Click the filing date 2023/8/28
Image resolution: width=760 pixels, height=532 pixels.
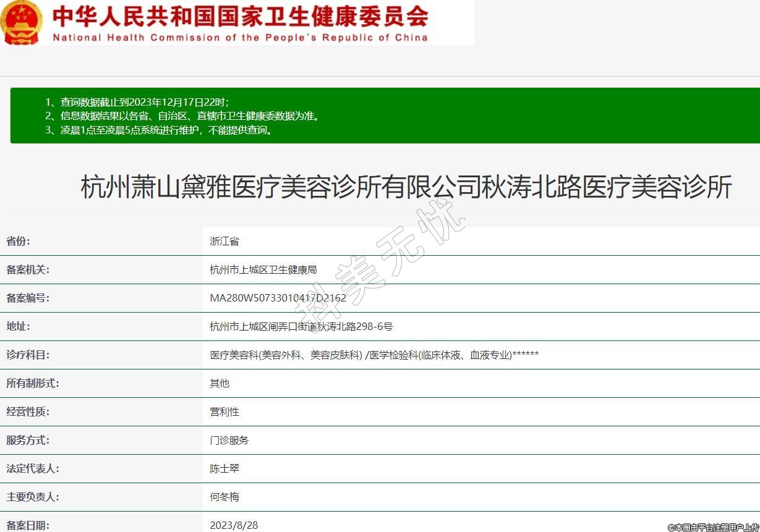pyautogui.click(x=234, y=525)
